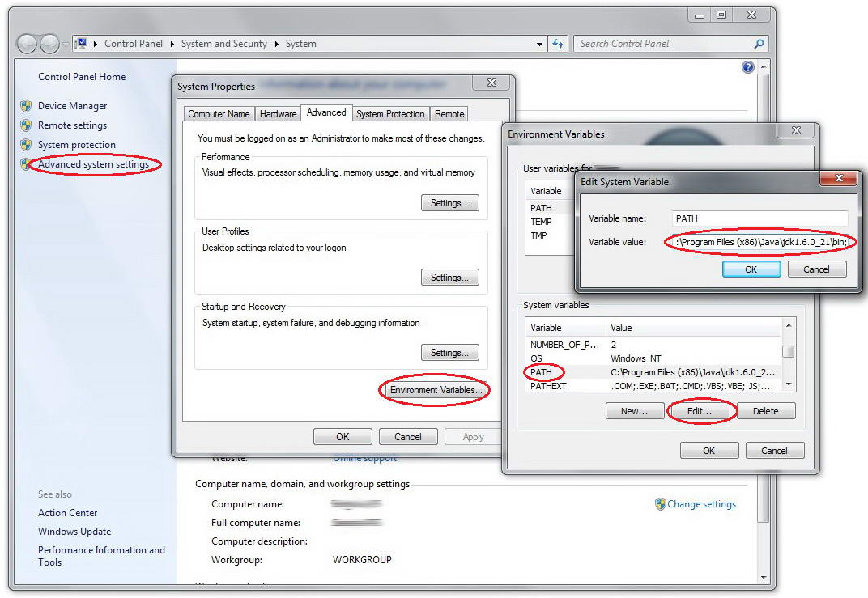This screenshot has width=868, height=598.
Task: Click the System protection shield icon
Action: coord(26,144)
